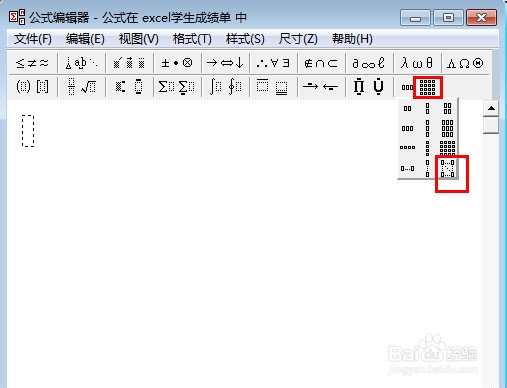
Task: Insert a 1×2 row matrix template
Action: point(407,108)
